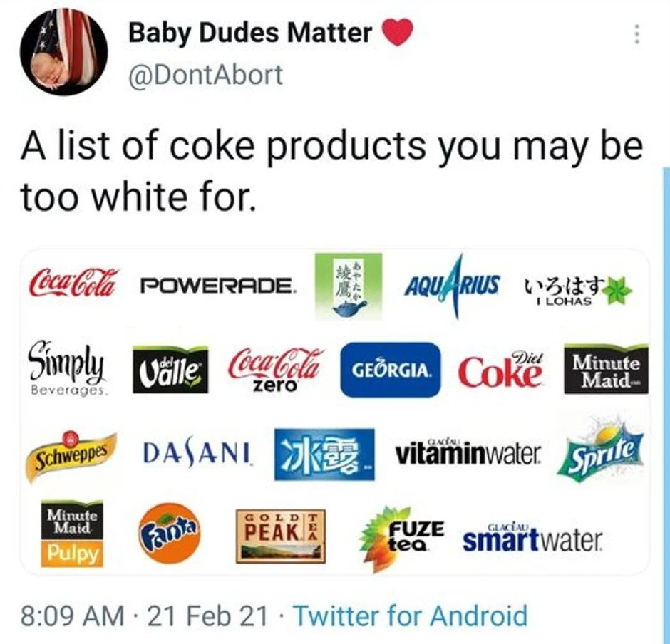This screenshot has width=670, height=644.
Task: Select the Gold Peak Tea logo
Action: 281,536
